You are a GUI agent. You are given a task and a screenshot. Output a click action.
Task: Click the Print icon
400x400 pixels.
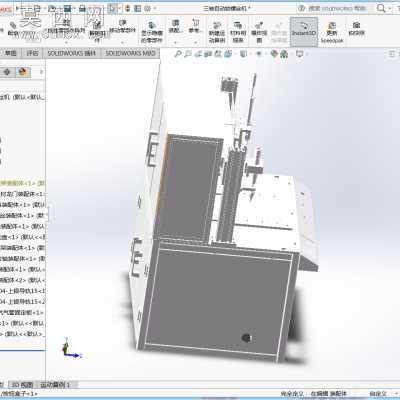tap(82, 8)
